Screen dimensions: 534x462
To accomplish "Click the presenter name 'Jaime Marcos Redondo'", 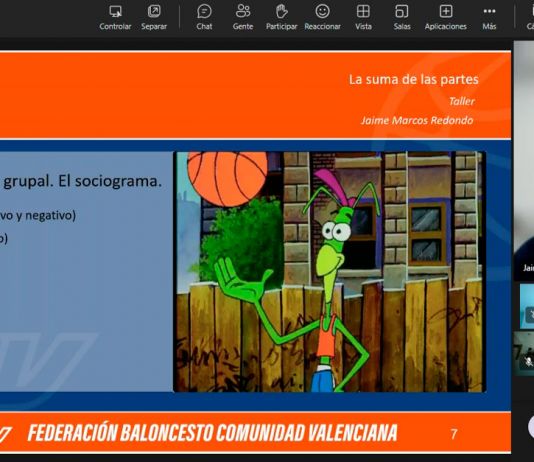I will 417,120.
